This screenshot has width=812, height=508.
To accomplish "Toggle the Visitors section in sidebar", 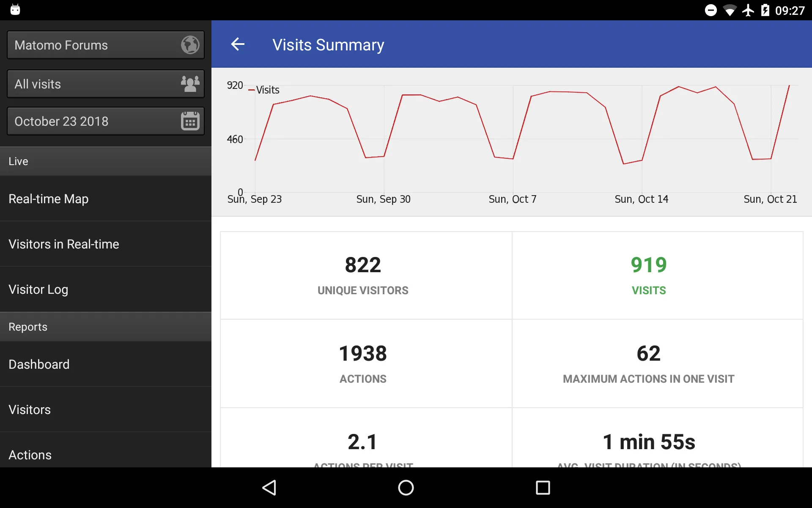I will (105, 409).
